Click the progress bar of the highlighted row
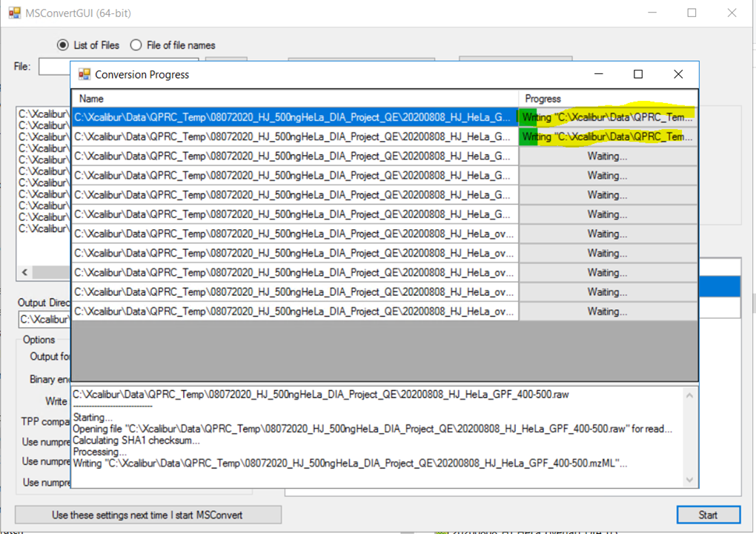Image resolution: width=756 pixels, height=534 pixels. point(608,117)
